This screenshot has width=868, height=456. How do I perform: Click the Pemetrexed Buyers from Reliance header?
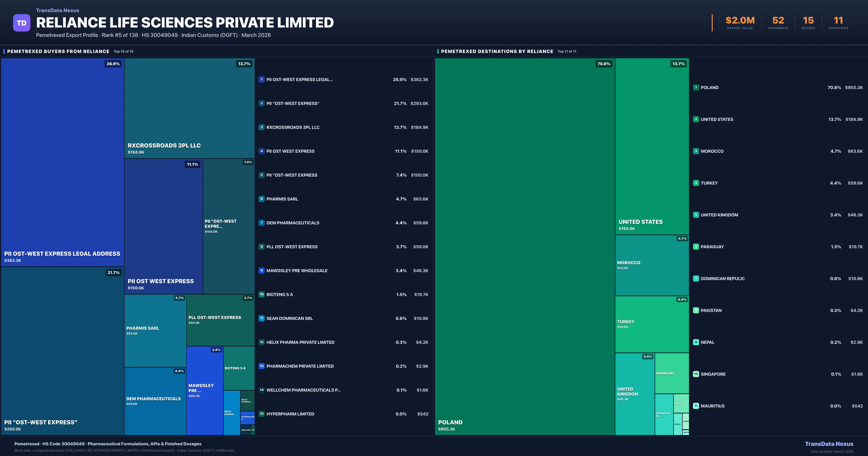coord(58,51)
